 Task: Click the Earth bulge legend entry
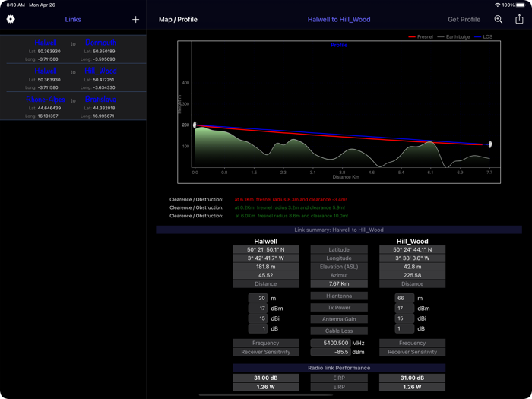click(454, 37)
